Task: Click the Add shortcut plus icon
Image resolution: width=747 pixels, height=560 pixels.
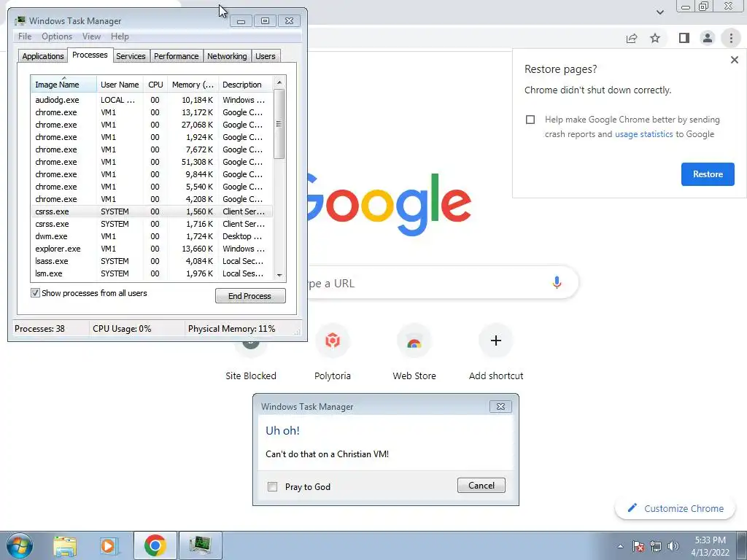Action: [496, 341]
